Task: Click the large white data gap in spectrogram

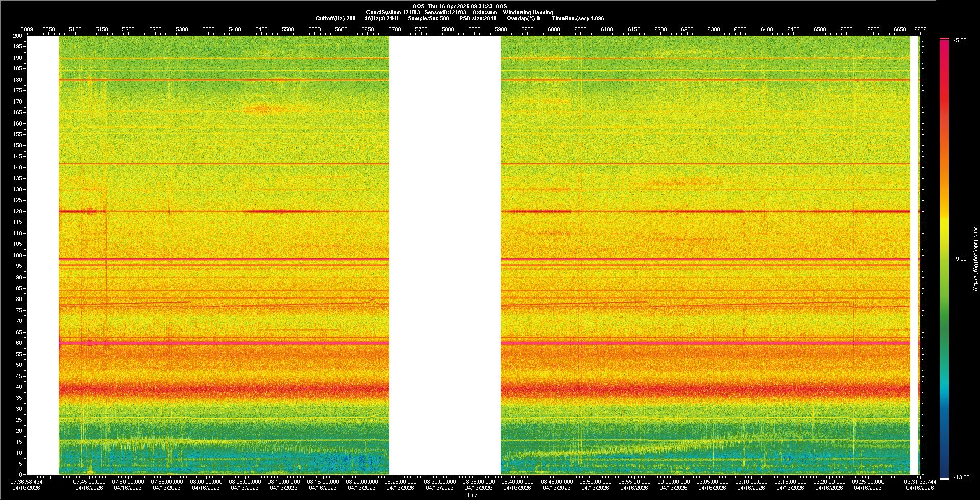Action: tap(445, 255)
